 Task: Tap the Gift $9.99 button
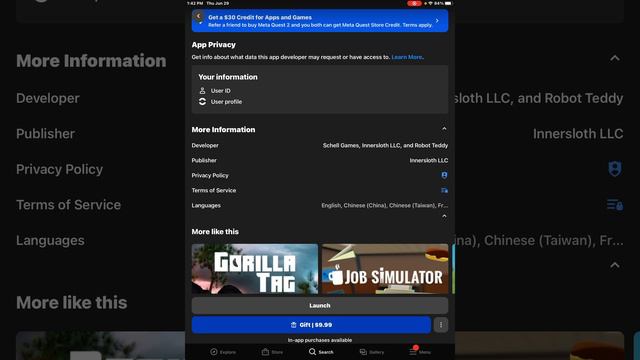[x=311, y=325]
